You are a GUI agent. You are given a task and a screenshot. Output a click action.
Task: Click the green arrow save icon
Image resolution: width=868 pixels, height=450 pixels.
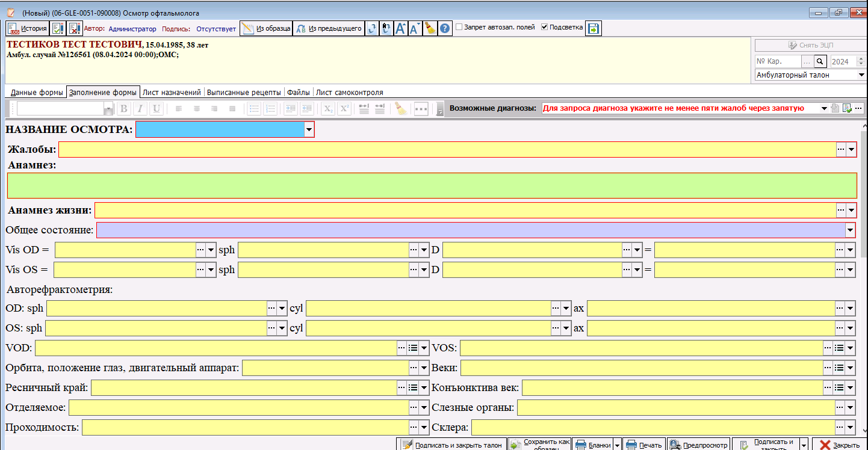[x=593, y=28]
